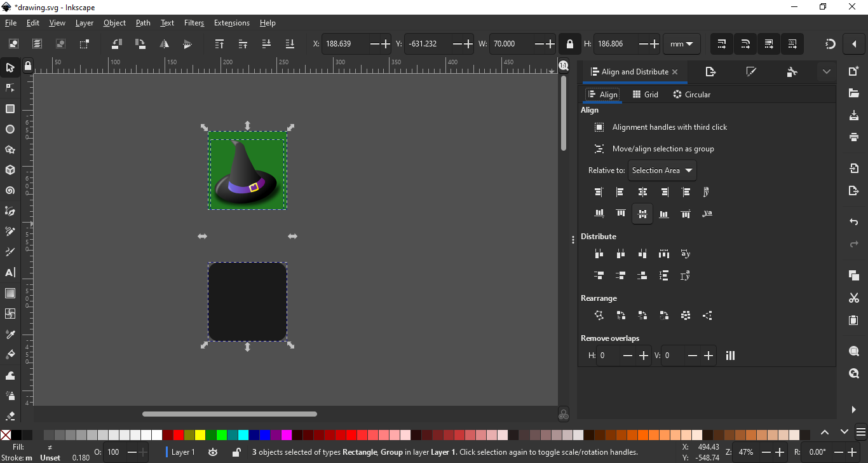The image size is (868, 463).
Task: Select the Spiral tool
Action: click(x=10, y=190)
